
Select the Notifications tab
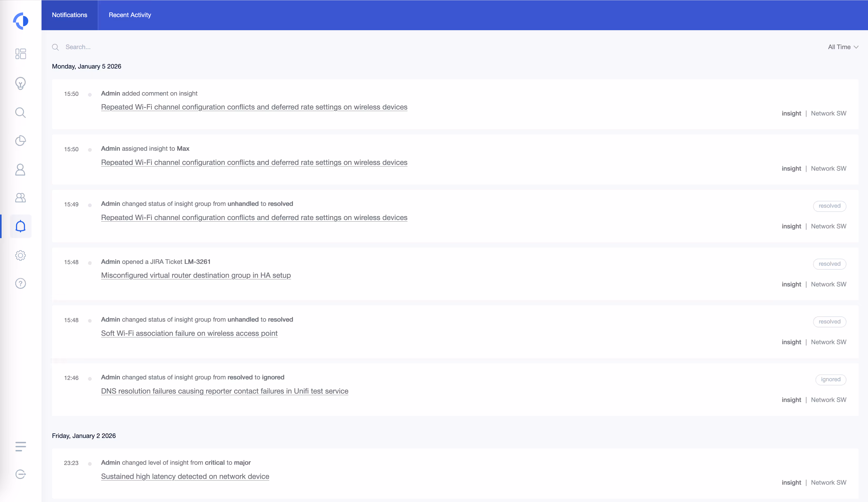click(x=70, y=15)
